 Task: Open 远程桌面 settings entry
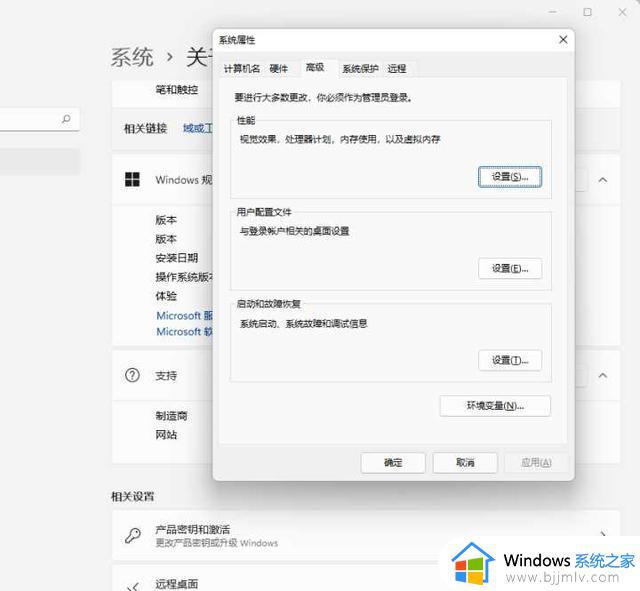click(366, 579)
